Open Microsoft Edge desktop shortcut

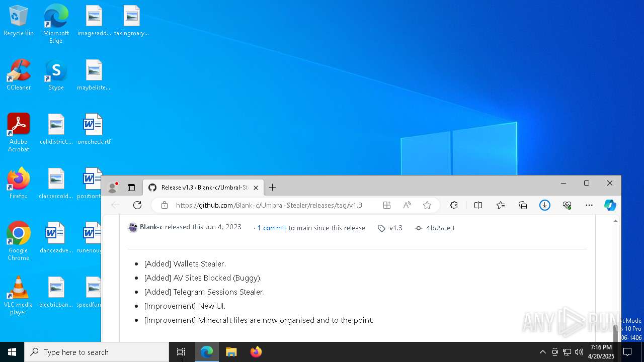56,24
